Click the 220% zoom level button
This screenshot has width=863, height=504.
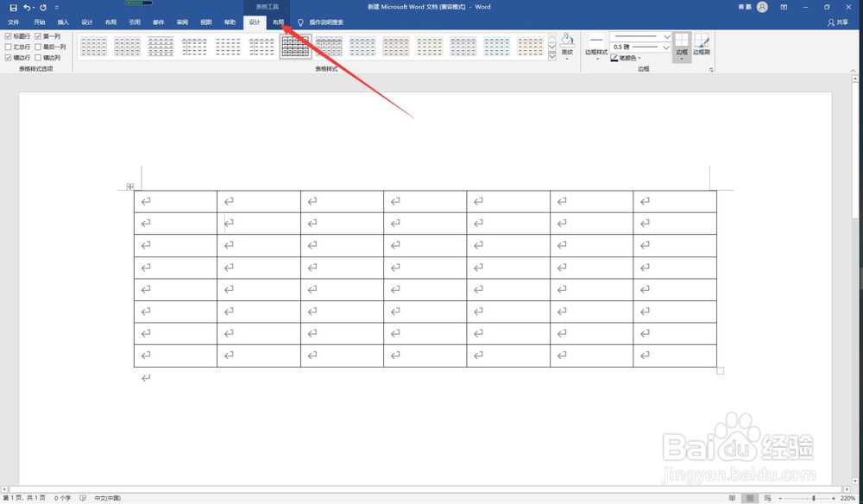[x=847, y=498]
